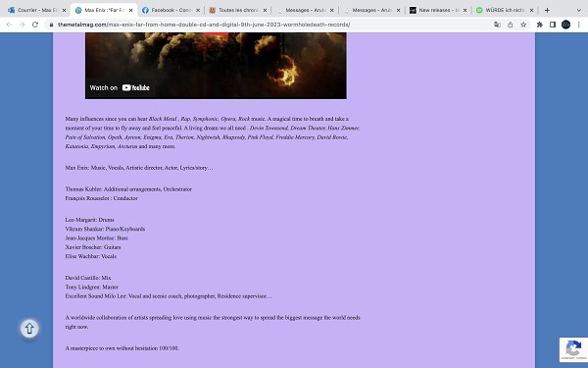The image size is (588, 368).
Task: Click the reCAPTCHA badge
Action: coord(573,349)
